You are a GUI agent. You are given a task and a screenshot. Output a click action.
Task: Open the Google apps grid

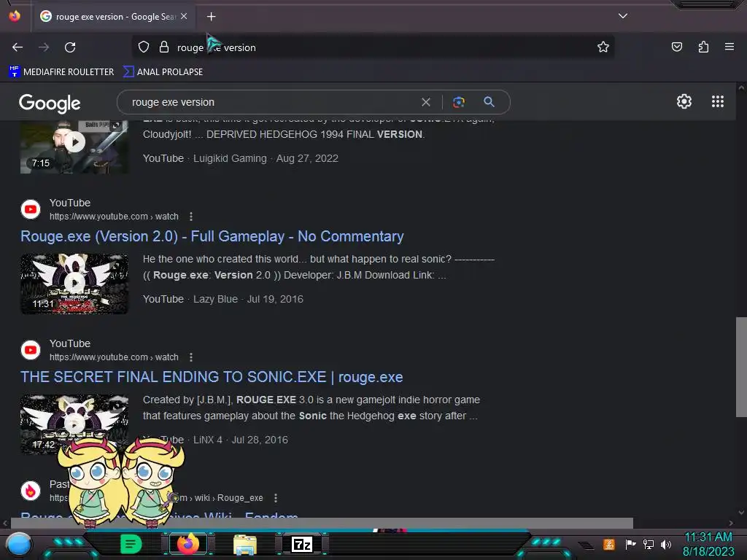tap(718, 101)
